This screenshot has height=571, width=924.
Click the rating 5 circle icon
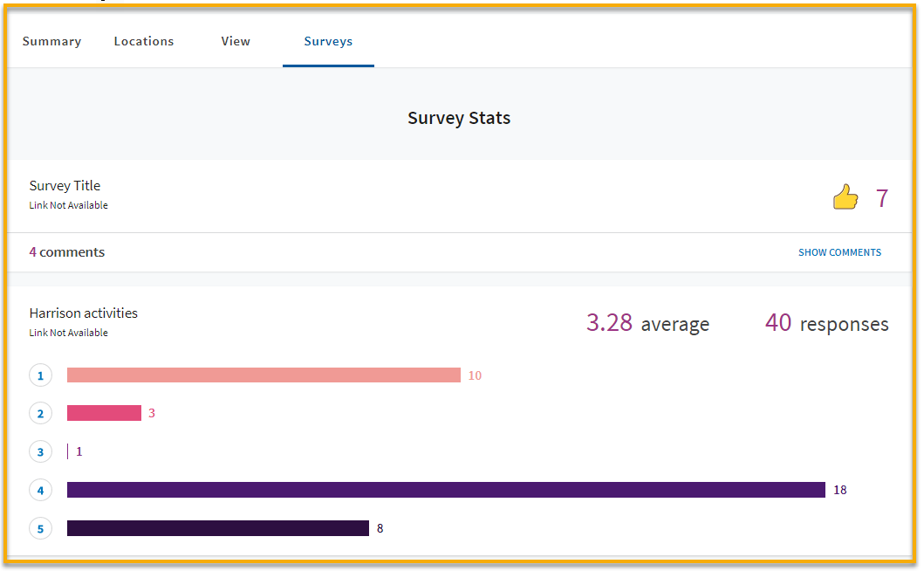pyautogui.click(x=41, y=528)
